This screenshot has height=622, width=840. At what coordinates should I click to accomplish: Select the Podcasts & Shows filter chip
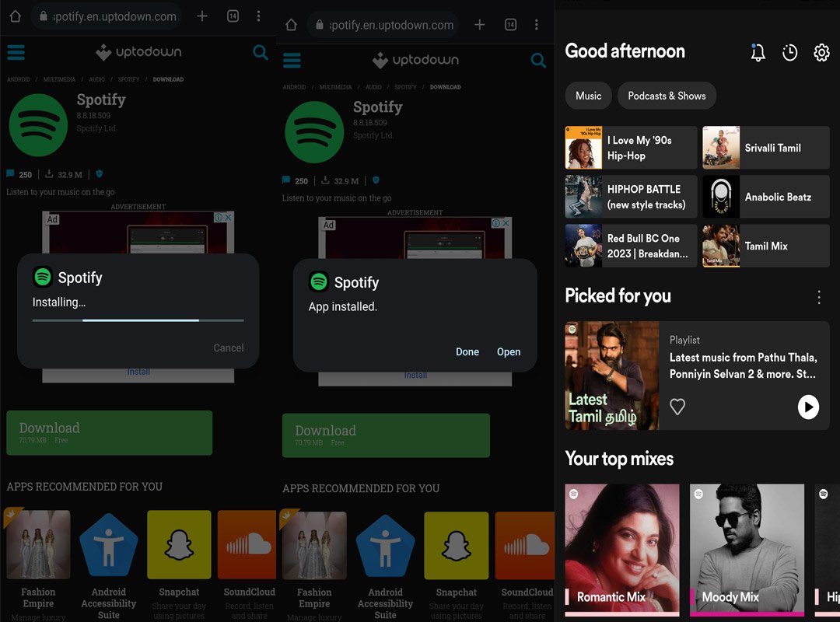pos(667,96)
